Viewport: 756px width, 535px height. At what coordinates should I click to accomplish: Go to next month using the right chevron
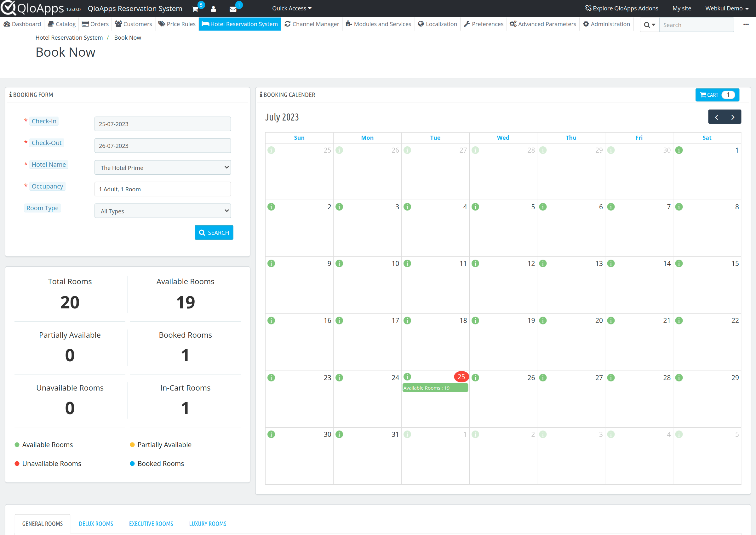[733, 117]
